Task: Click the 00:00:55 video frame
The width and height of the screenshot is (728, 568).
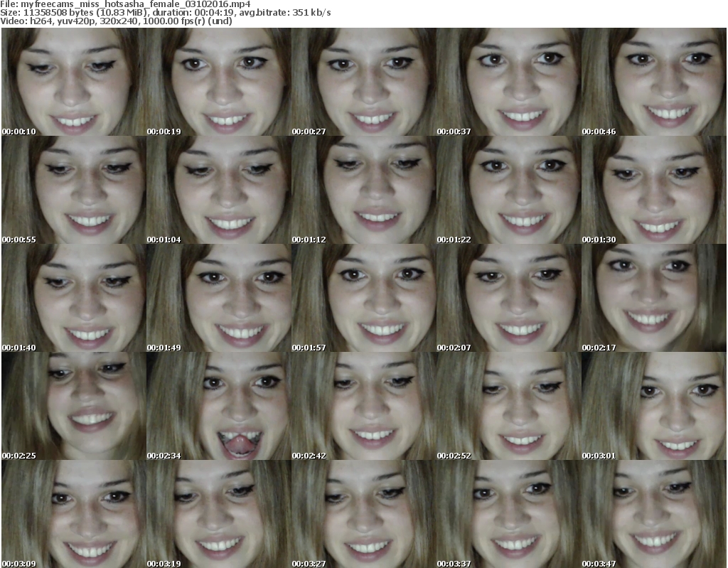Action: [x=73, y=190]
